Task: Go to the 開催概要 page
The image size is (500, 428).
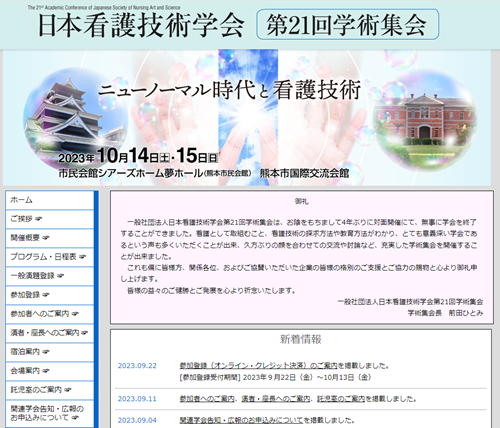Action: 50,238
